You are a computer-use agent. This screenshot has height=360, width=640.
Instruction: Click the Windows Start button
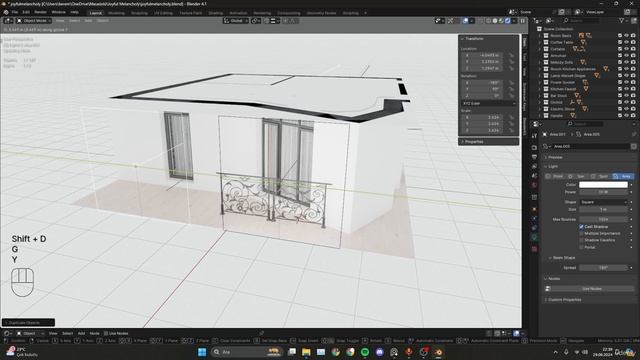click(x=202, y=352)
